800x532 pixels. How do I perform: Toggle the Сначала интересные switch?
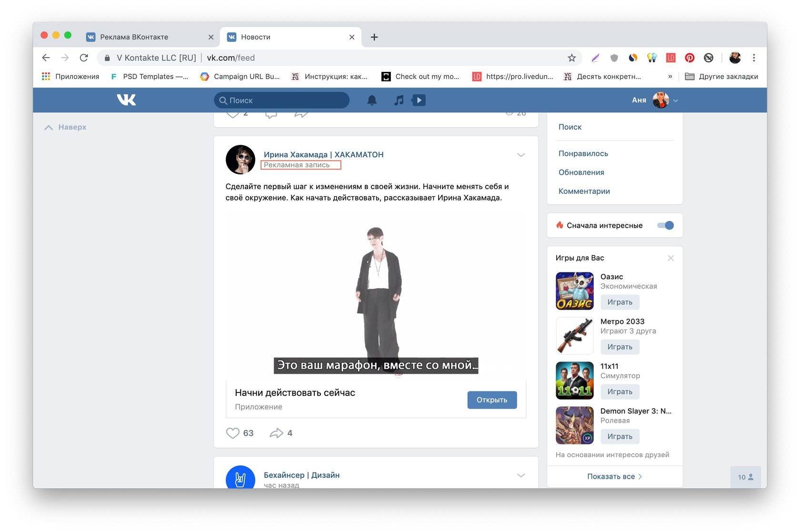[665, 225]
